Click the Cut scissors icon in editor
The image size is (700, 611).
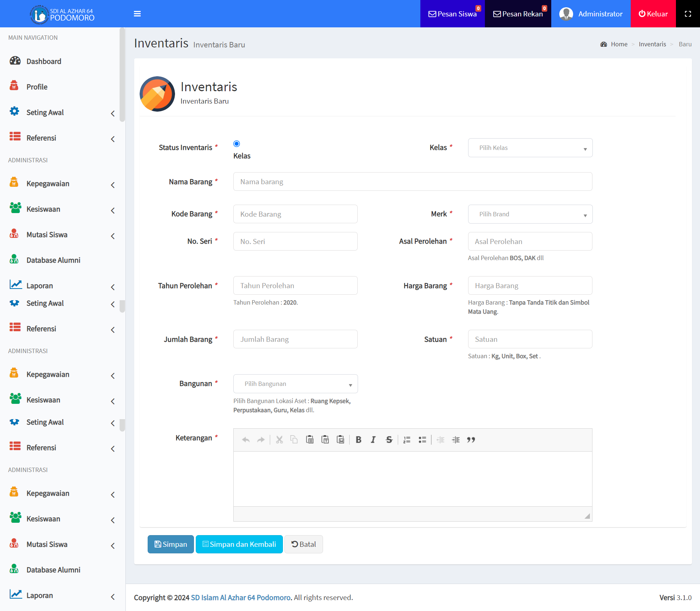click(279, 440)
